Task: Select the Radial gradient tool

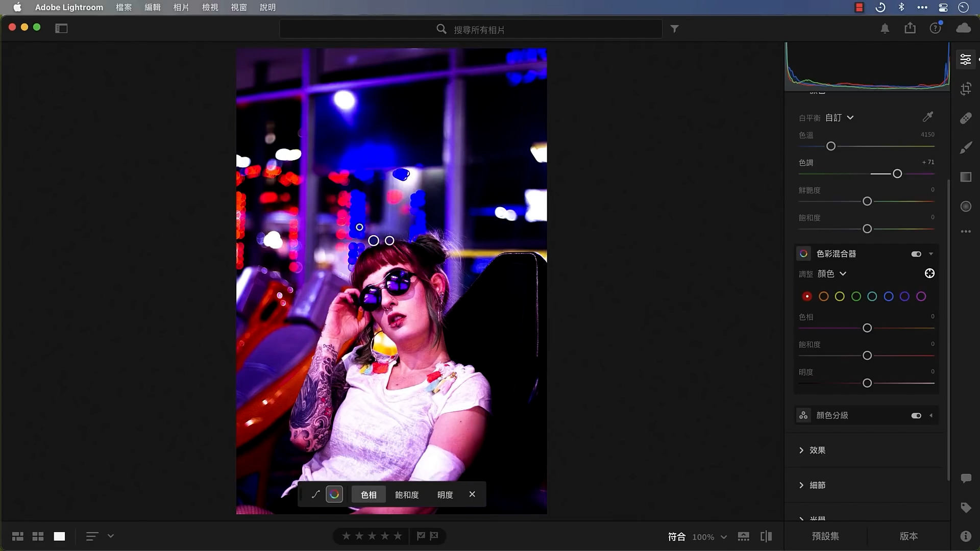Action: (966, 206)
